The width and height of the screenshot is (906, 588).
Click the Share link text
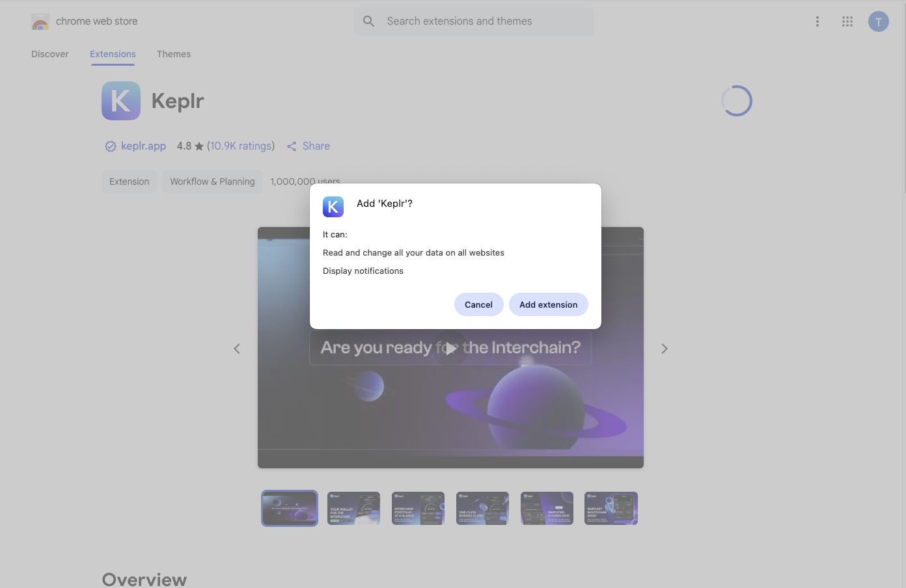316,146
